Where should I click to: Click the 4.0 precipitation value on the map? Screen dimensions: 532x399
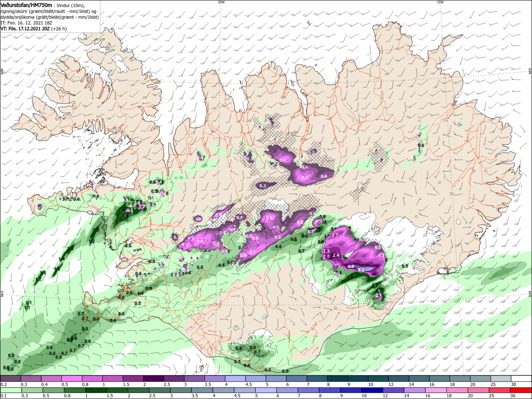click(351, 266)
